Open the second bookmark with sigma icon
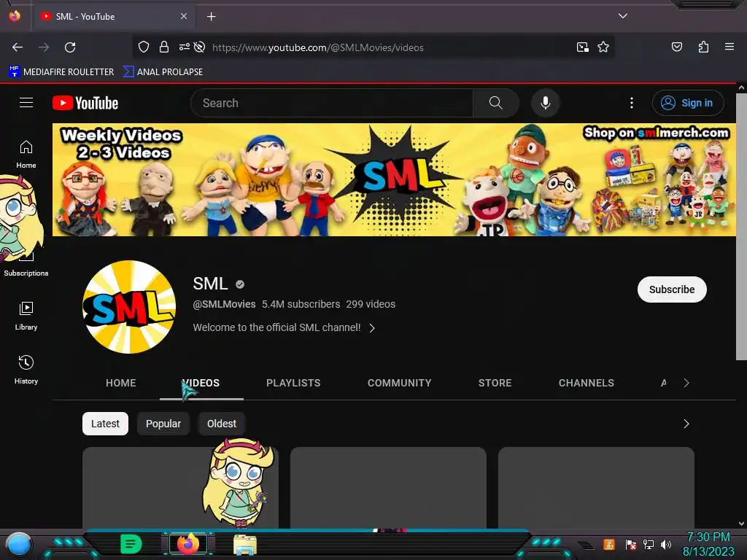The image size is (747, 560). pos(163,72)
